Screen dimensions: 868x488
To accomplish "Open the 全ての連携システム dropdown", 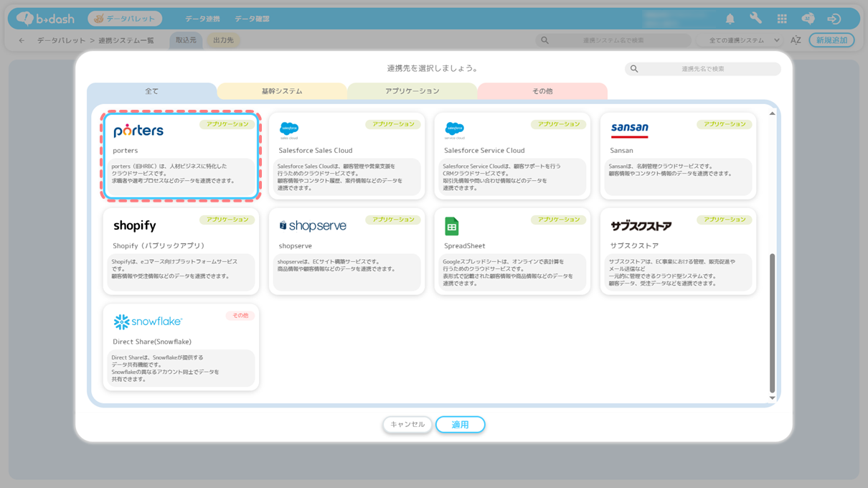I will click(x=743, y=40).
